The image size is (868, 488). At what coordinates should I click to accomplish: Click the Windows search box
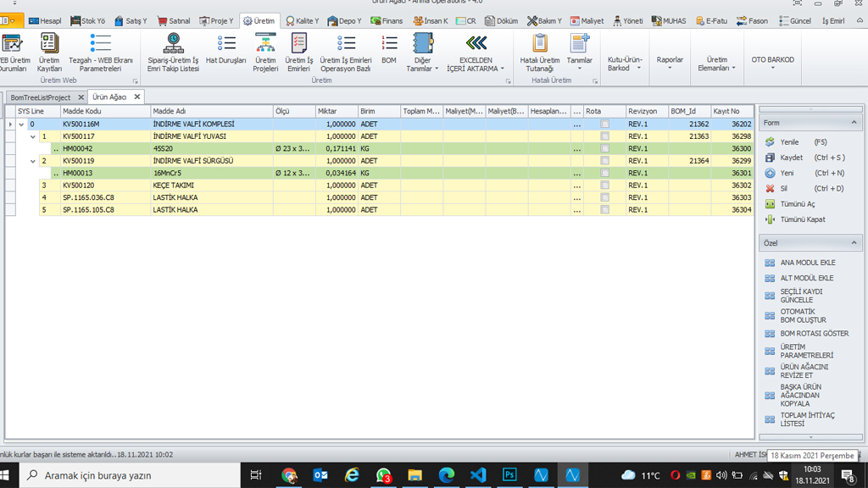[130, 475]
